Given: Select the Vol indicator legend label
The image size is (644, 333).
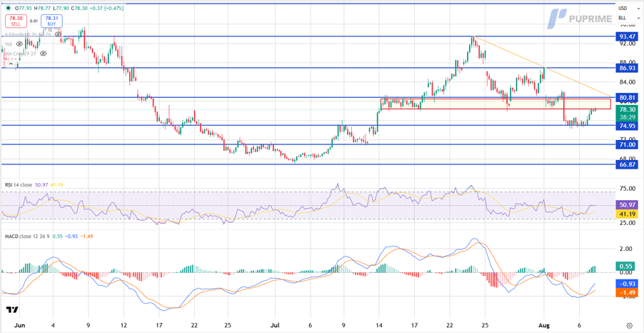Looking at the screenshot, I should point(9,44).
